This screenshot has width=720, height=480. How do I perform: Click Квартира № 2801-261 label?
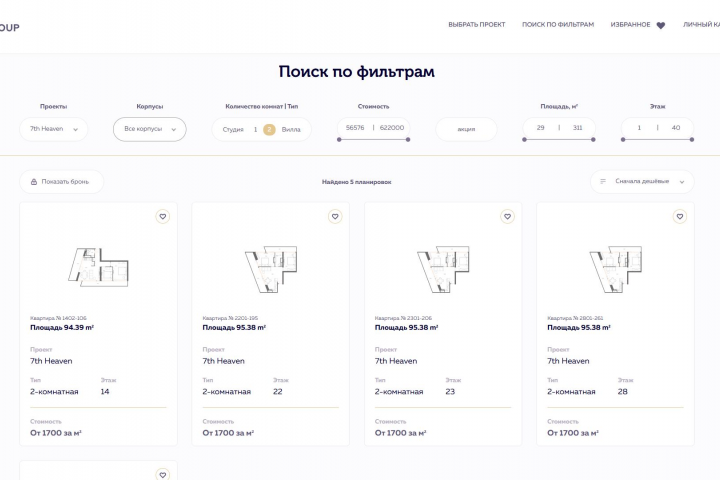click(x=575, y=318)
